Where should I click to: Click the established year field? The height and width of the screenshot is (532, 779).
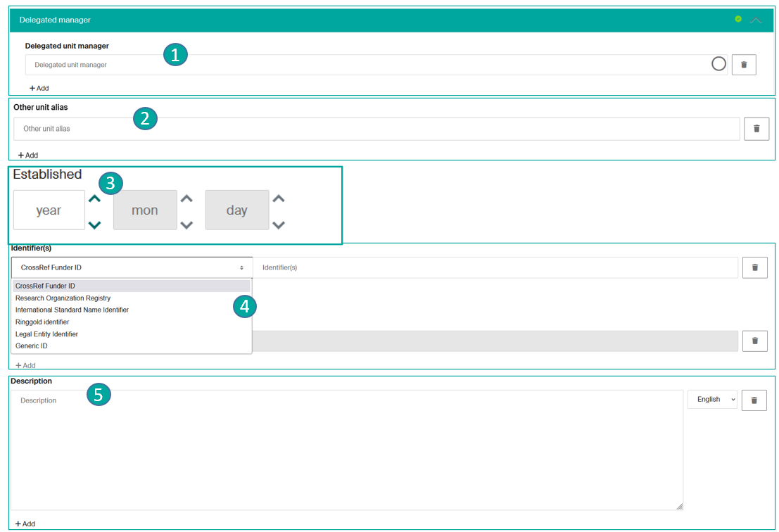click(49, 210)
